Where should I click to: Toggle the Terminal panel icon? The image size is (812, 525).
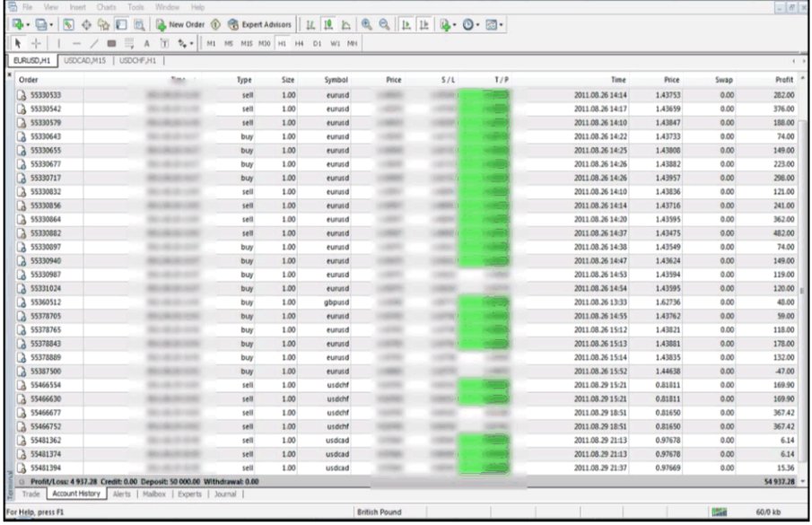(x=121, y=24)
